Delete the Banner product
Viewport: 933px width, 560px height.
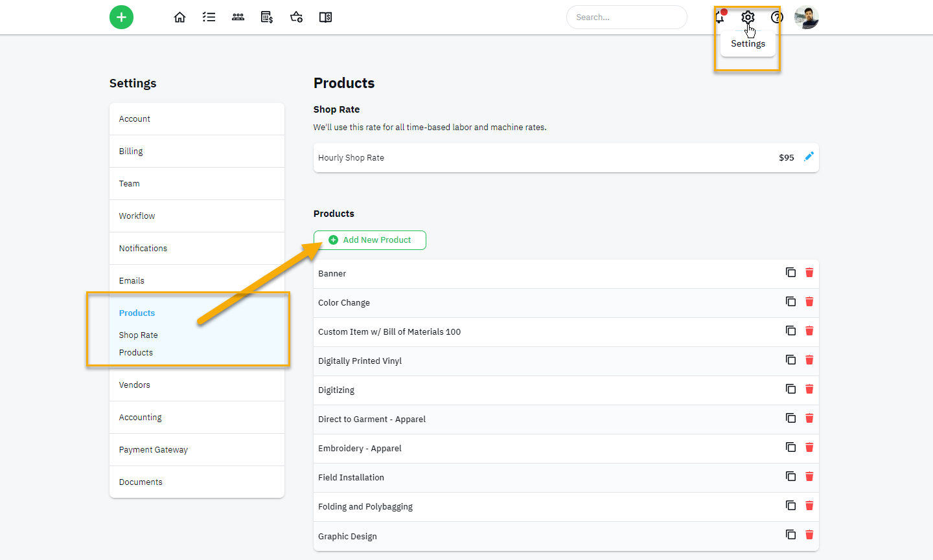tap(809, 273)
